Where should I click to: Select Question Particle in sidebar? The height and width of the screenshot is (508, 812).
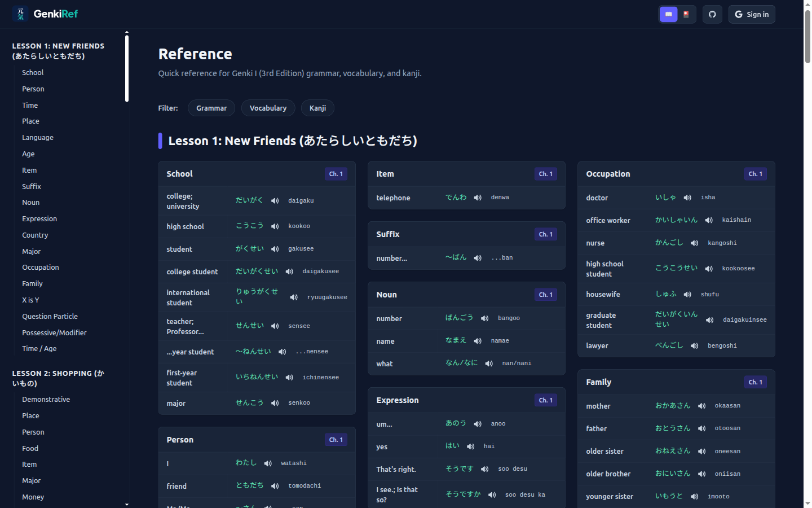pyautogui.click(x=50, y=317)
